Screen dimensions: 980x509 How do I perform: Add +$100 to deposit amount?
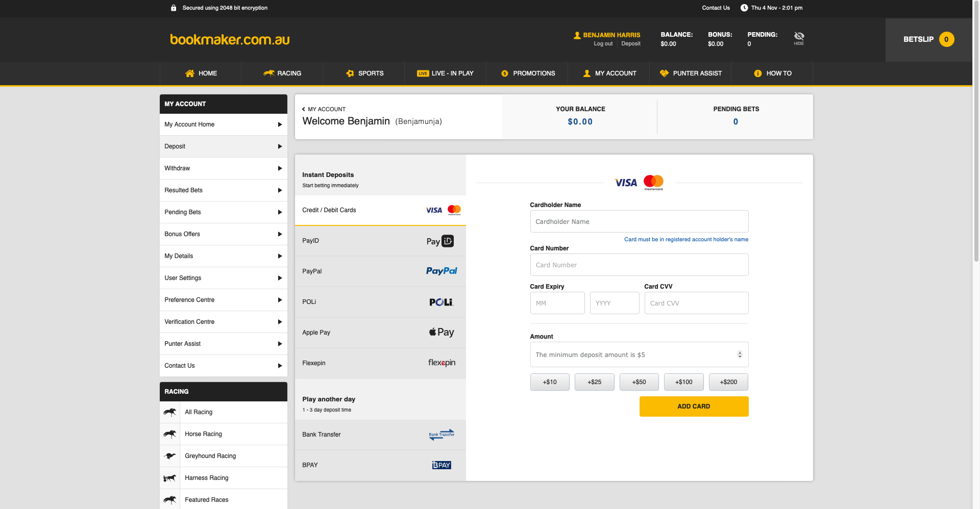[x=684, y=382]
